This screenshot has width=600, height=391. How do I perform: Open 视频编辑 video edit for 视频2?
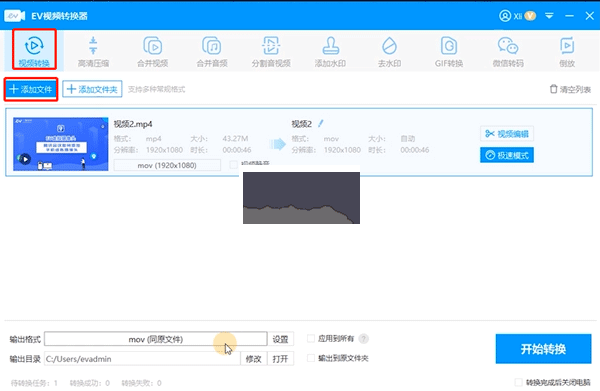(x=507, y=134)
